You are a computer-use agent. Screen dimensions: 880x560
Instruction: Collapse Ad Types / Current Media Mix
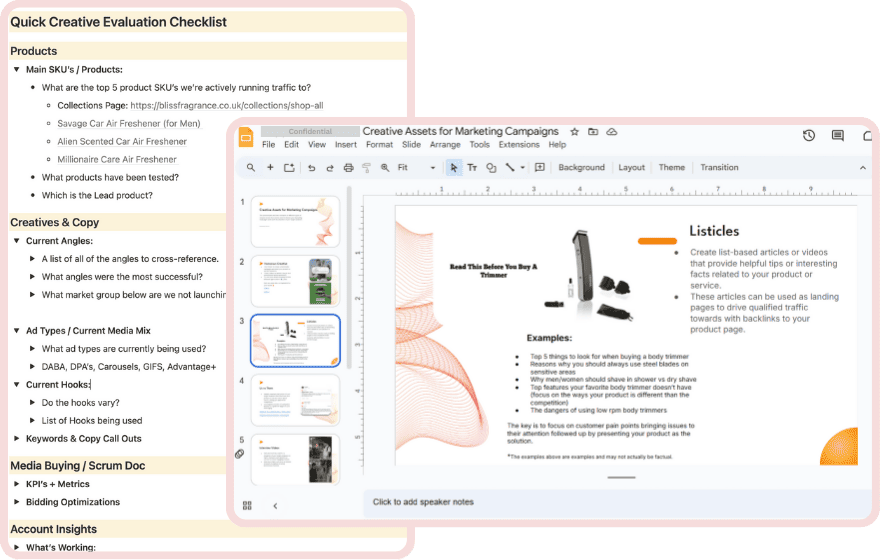[x=17, y=331]
